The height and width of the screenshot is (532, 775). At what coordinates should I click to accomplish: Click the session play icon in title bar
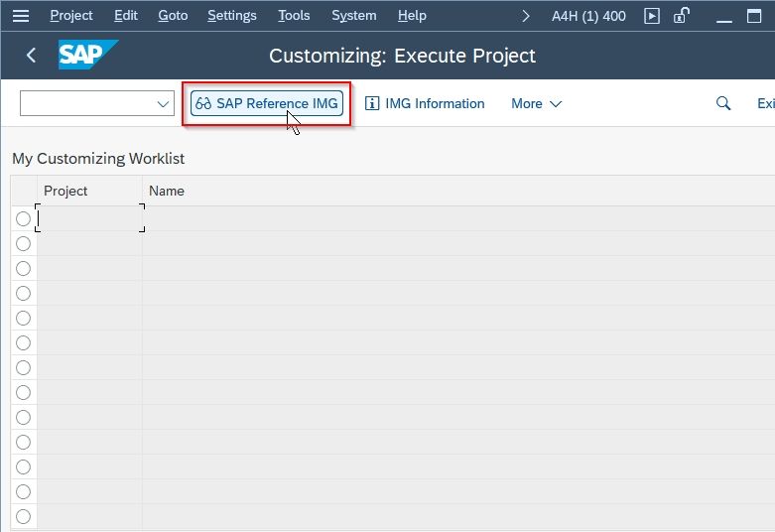coord(652,16)
